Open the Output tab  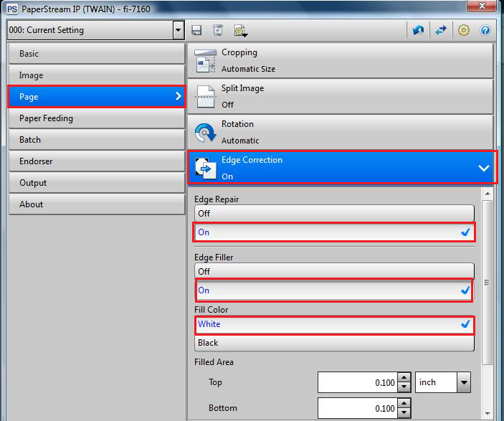(97, 183)
